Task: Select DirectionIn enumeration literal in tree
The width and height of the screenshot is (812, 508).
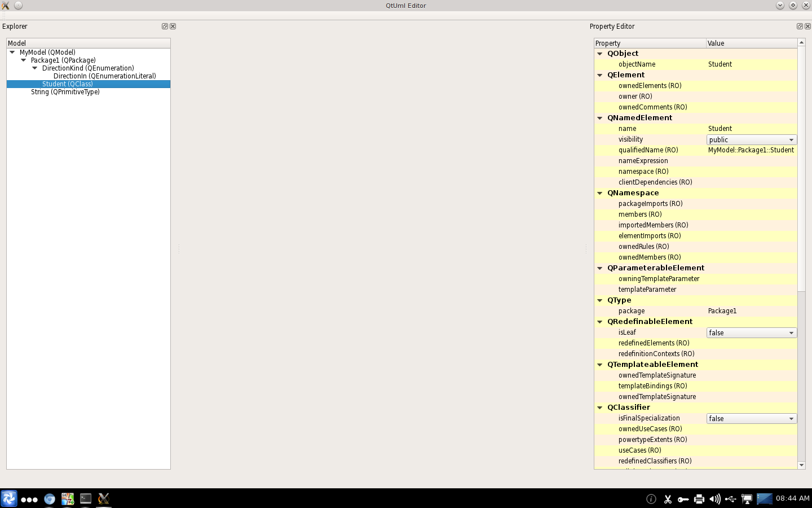Action: [104, 76]
